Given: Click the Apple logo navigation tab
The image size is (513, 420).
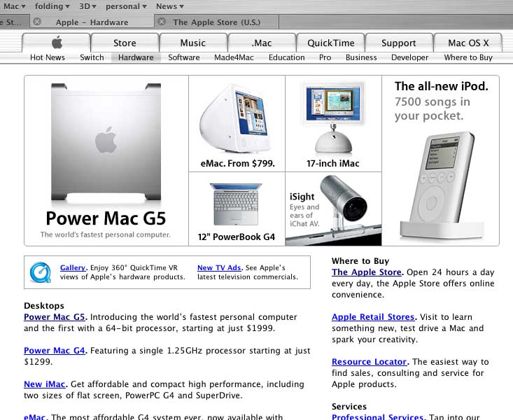Looking at the screenshot, I should click(x=56, y=43).
